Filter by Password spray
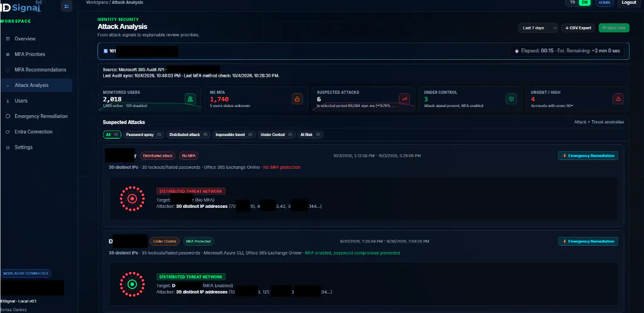Screen dimensions: 644x313 pyautogui.click(x=144, y=135)
